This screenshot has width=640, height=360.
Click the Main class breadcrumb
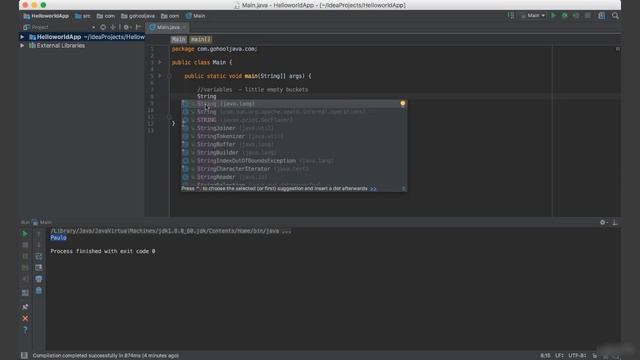[196, 16]
